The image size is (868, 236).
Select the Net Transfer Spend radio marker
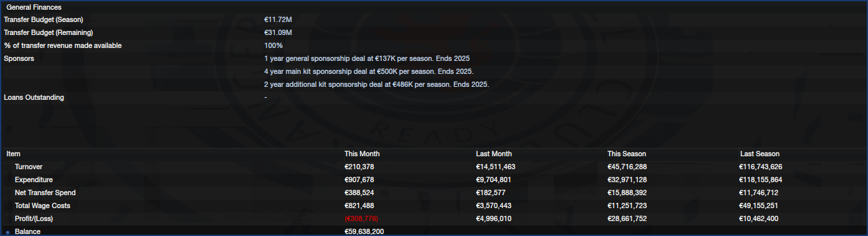(8, 193)
